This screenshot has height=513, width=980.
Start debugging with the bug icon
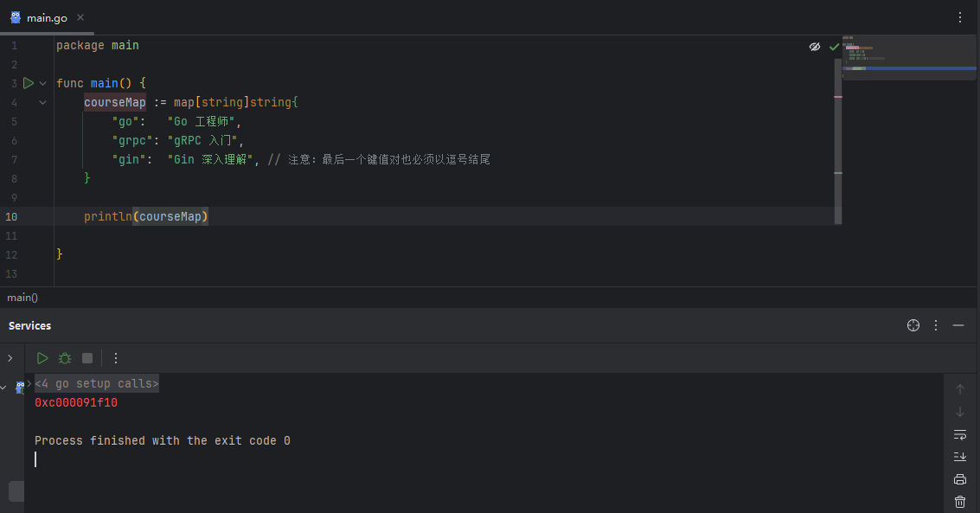tap(65, 358)
